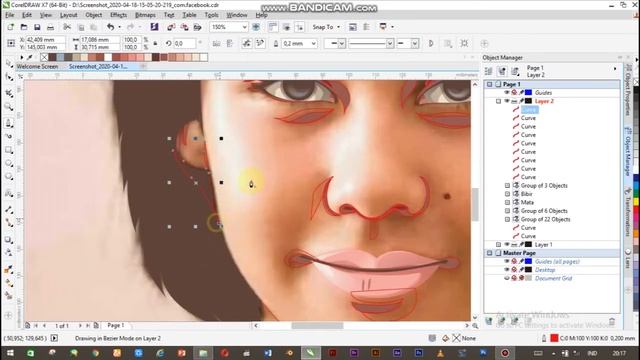Click the Layer 2 black color swatch
Viewport: 640px width, 360px height.
tap(529, 101)
